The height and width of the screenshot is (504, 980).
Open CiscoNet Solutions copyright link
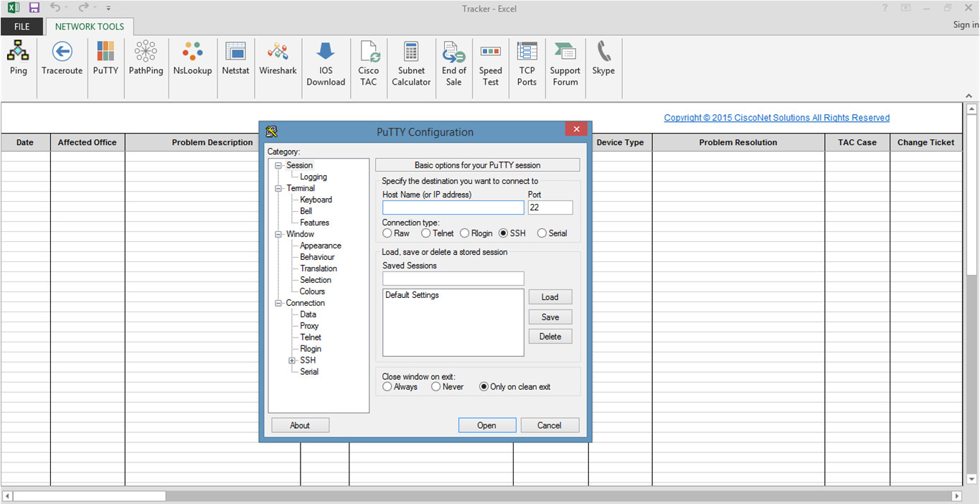coord(776,118)
